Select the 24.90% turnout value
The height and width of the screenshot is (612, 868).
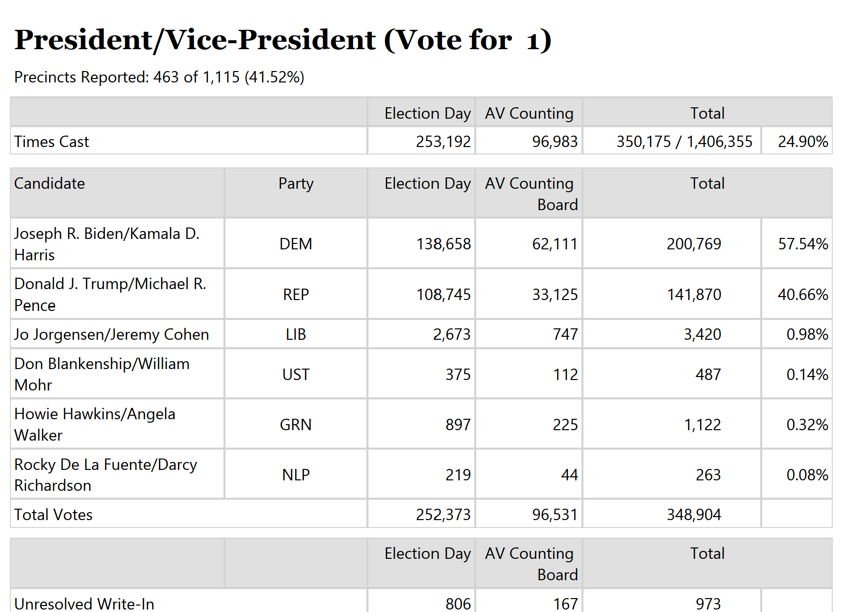click(803, 142)
